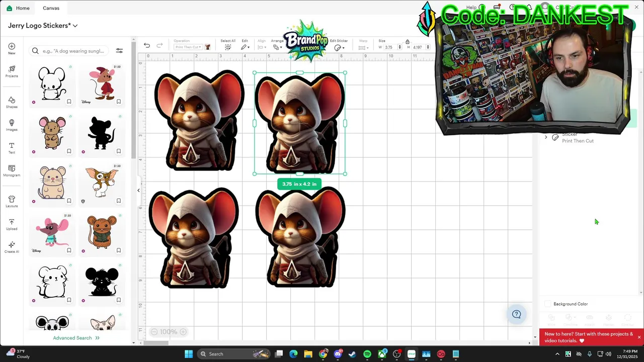Collapse the left image panel with chevron

[138, 190]
